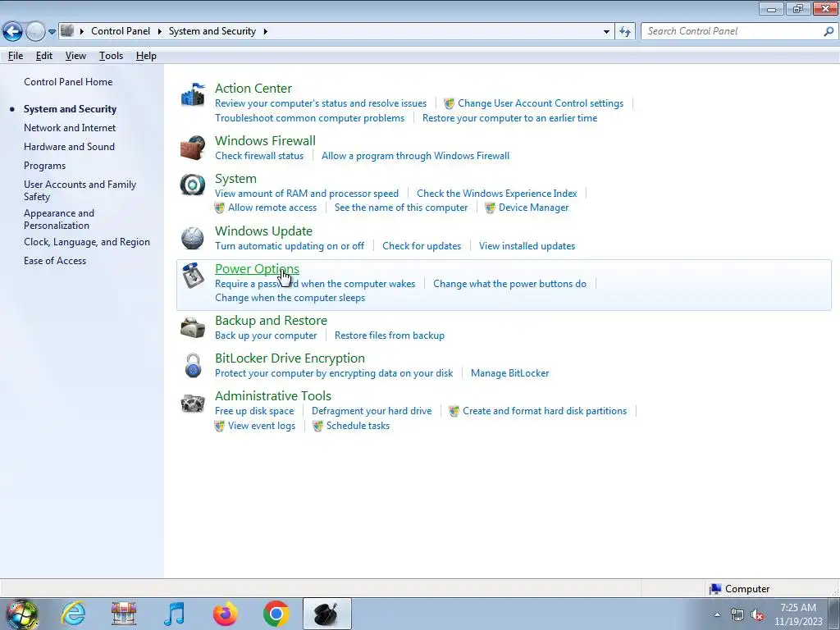Click View installed updates link
The height and width of the screenshot is (630, 840).
point(527,246)
